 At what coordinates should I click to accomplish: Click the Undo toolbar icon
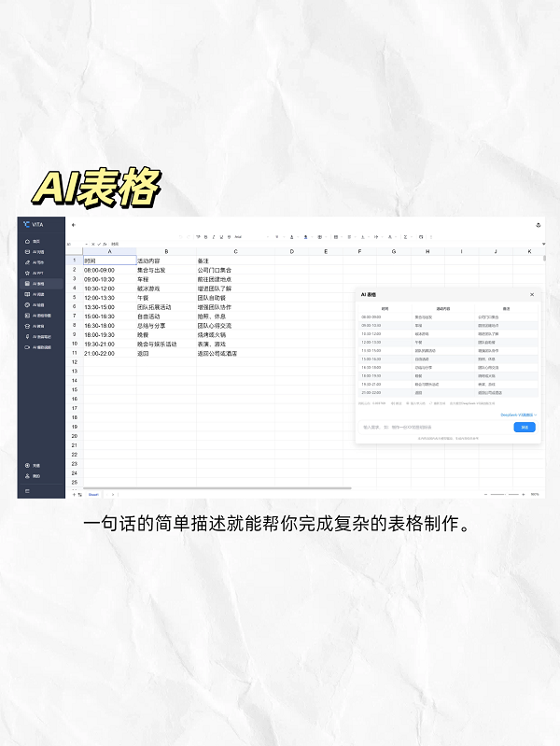(180, 236)
